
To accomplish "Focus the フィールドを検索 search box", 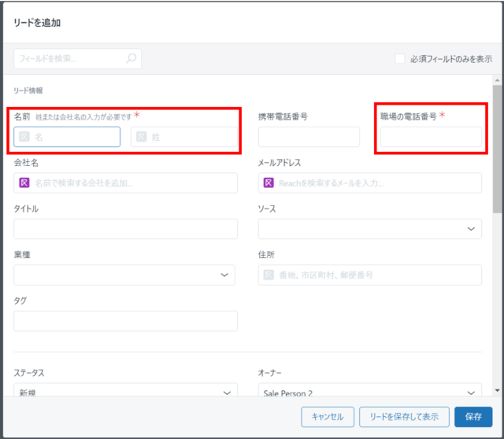I will pos(77,58).
